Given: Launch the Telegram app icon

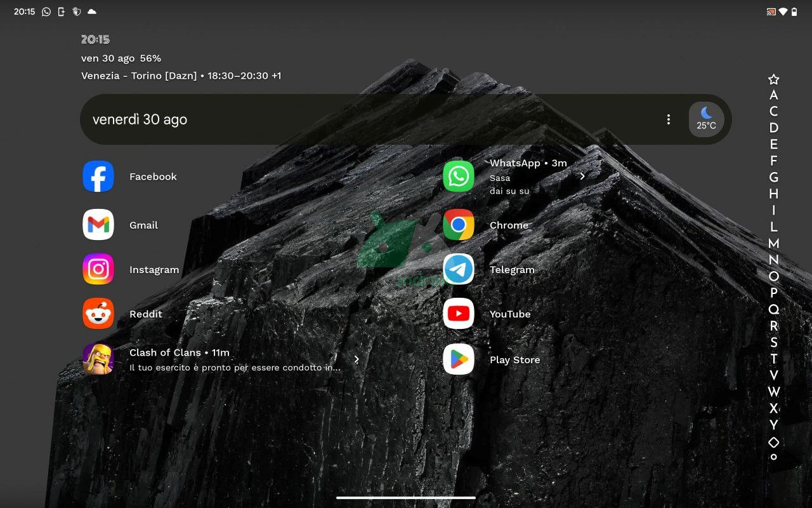Looking at the screenshot, I should click(x=459, y=269).
